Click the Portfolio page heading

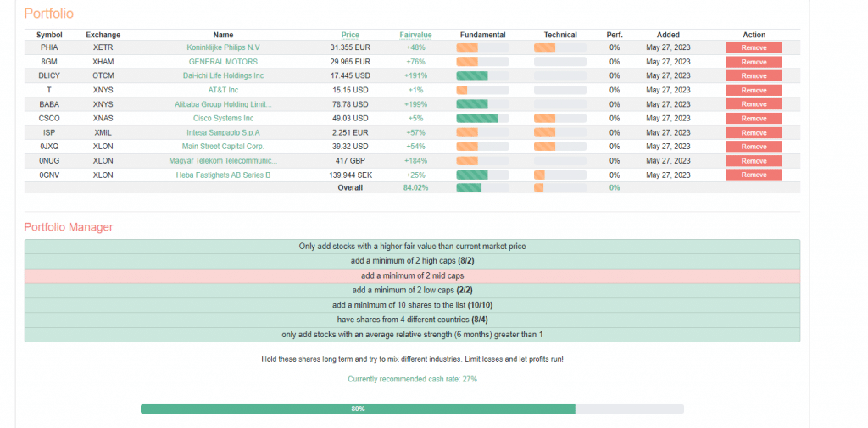point(48,14)
